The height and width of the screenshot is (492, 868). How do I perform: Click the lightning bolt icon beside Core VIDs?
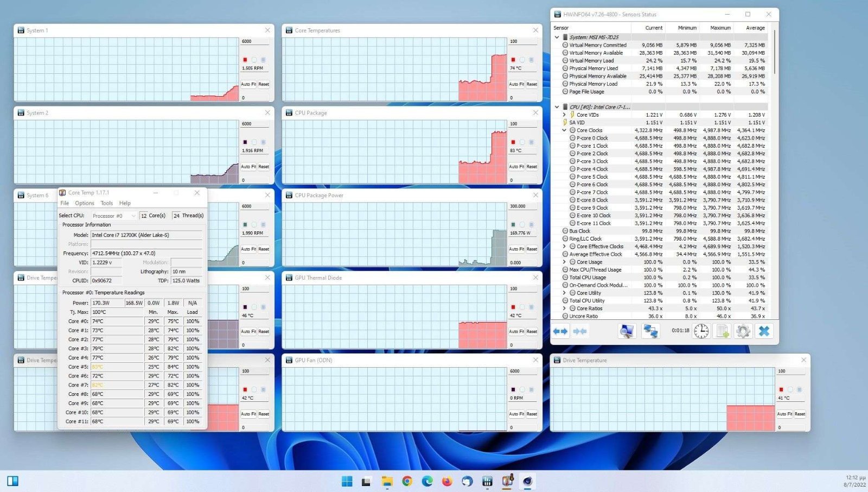pos(572,115)
